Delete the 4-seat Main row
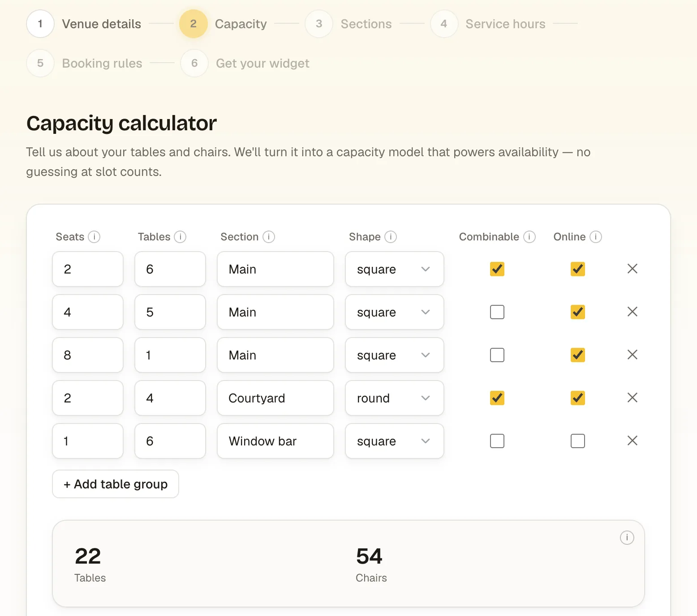697x616 pixels. (632, 312)
